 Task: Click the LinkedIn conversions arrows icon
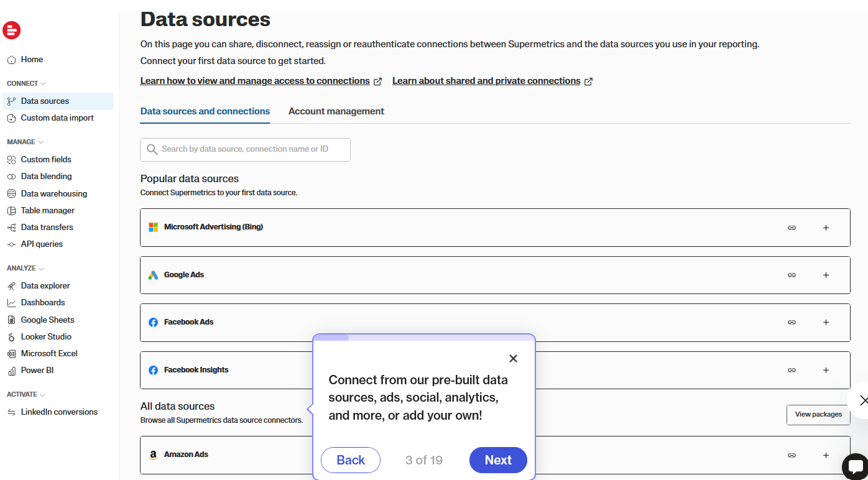click(11, 412)
